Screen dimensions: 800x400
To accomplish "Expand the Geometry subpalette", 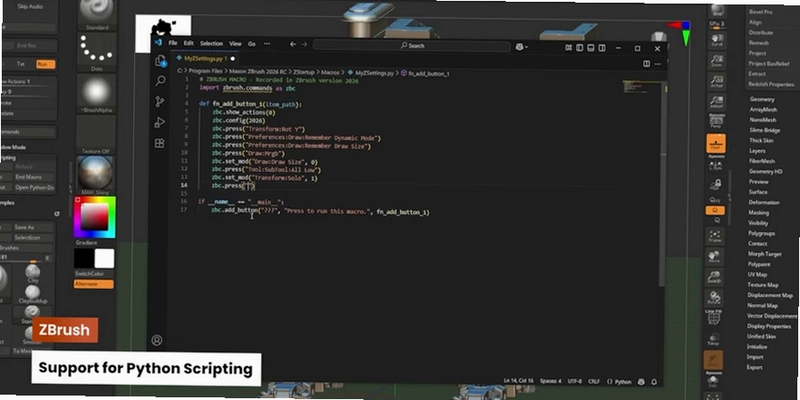I will pyautogui.click(x=762, y=99).
